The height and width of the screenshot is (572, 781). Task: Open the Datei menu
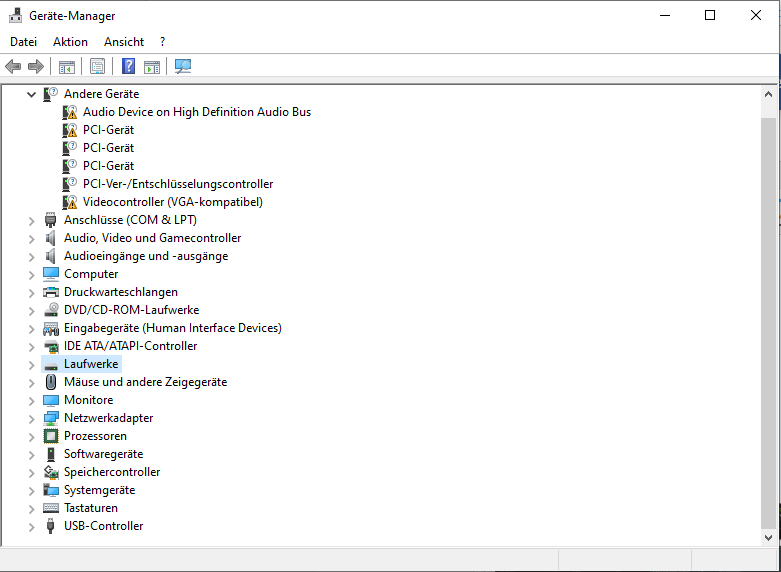coord(23,42)
